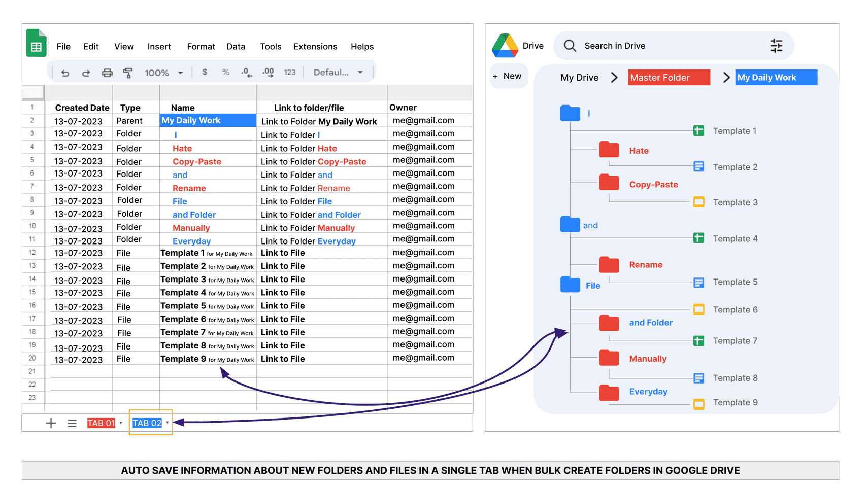Click the percent format icon

click(x=225, y=72)
